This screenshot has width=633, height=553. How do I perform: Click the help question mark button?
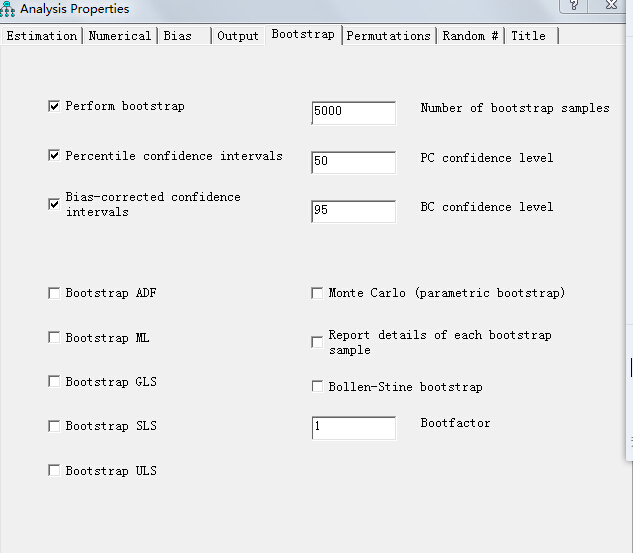[574, 6]
